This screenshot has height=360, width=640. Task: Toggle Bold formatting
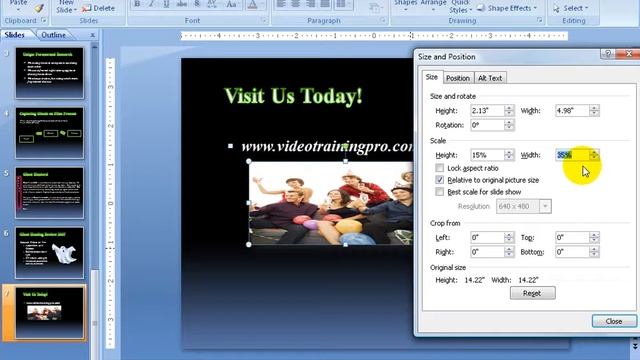(137, 4)
